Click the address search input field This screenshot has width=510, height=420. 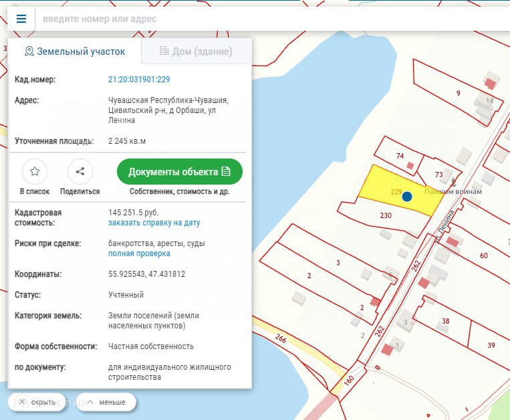pyautogui.click(x=267, y=19)
